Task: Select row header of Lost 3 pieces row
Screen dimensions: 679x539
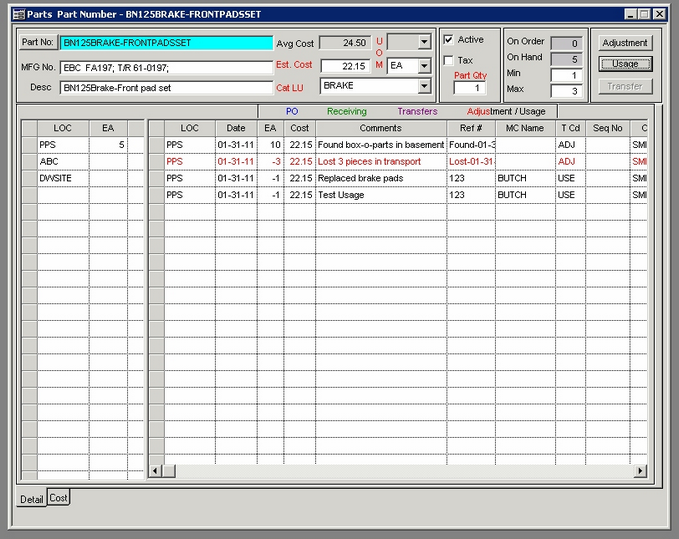Action: (x=155, y=161)
